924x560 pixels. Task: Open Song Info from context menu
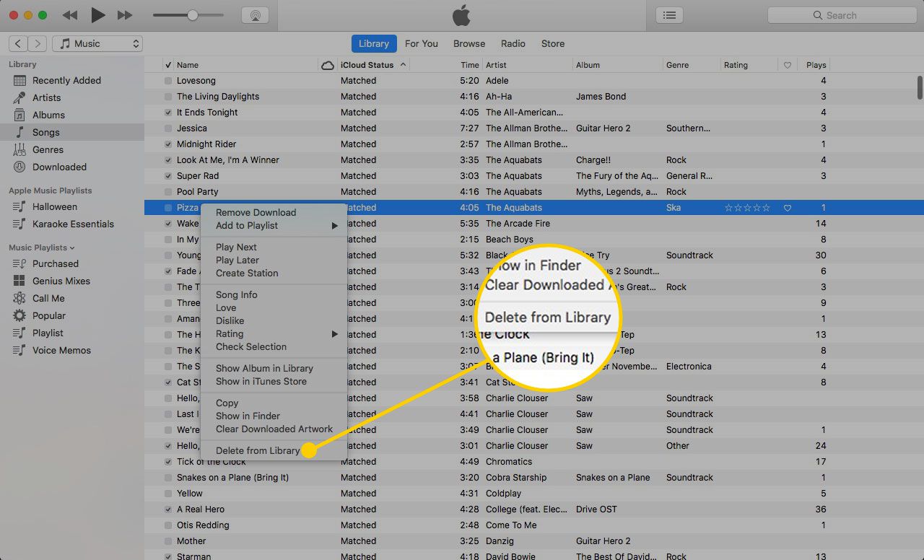[237, 295]
